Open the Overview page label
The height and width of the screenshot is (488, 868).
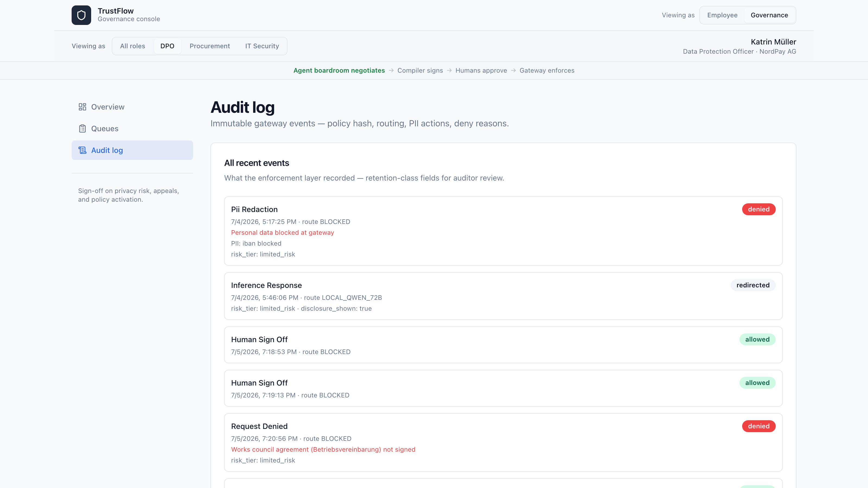[108, 107]
